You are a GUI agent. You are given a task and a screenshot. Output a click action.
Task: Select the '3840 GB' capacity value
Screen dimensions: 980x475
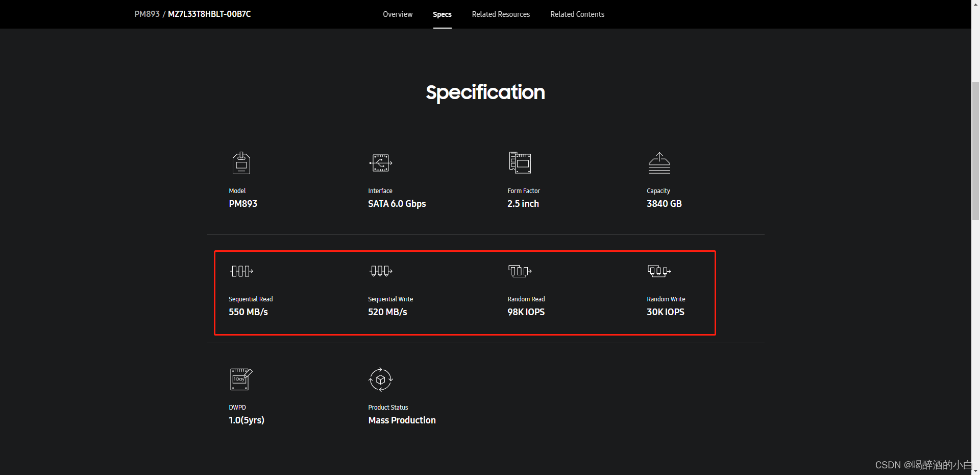click(x=664, y=204)
